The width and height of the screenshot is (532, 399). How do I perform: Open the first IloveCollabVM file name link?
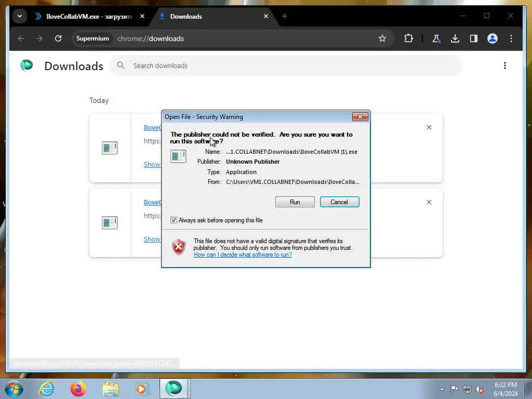pyautogui.click(x=152, y=128)
